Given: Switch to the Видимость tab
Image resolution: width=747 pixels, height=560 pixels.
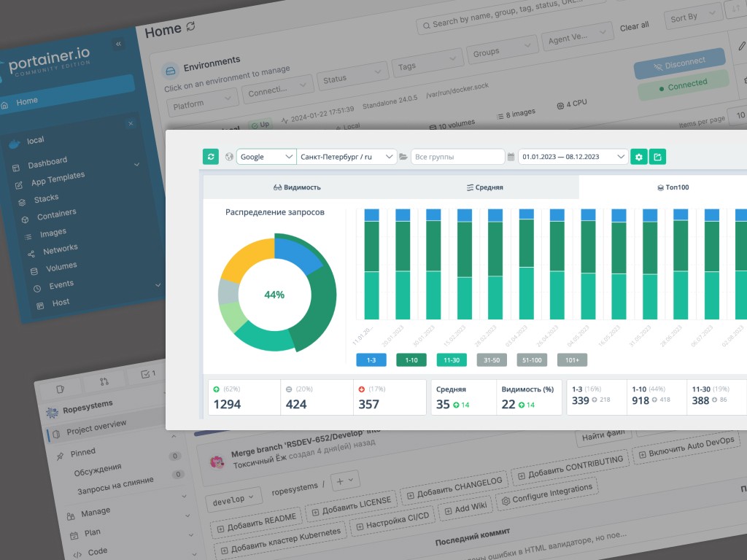Looking at the screenshot, I should [x=297, y=187].
